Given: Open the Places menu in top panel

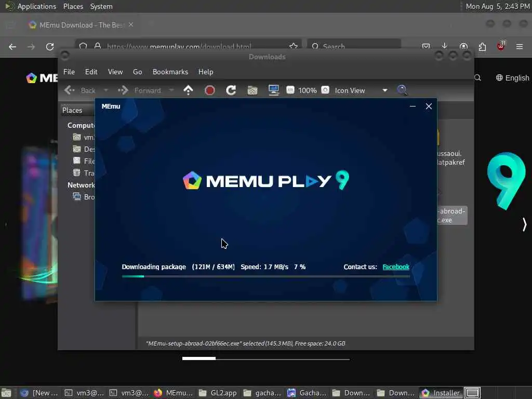Looking at the screenshot, I should [73, 6].
